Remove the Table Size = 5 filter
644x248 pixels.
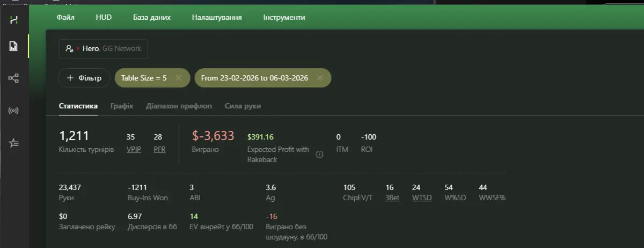[179, 78]
